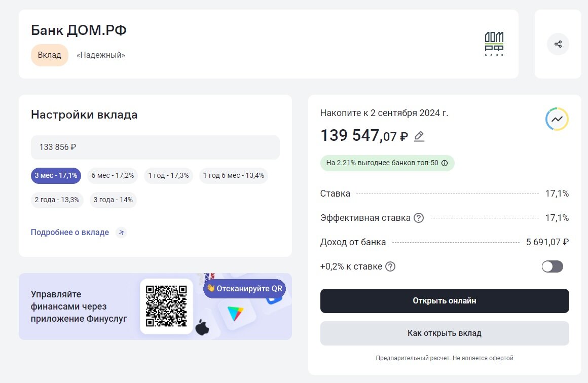Select the 3 мес - 17,1% term

56,176
